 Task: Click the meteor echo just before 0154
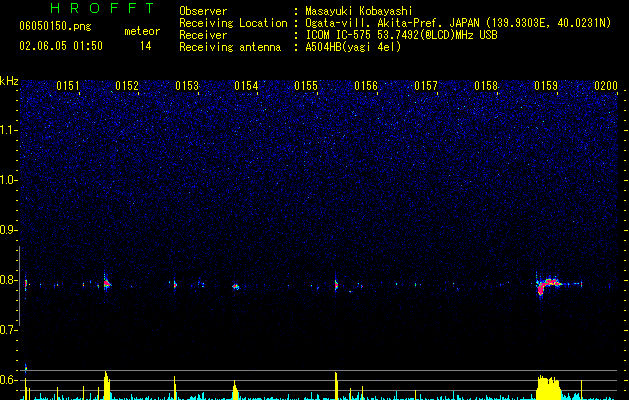[x=236, y=286]
